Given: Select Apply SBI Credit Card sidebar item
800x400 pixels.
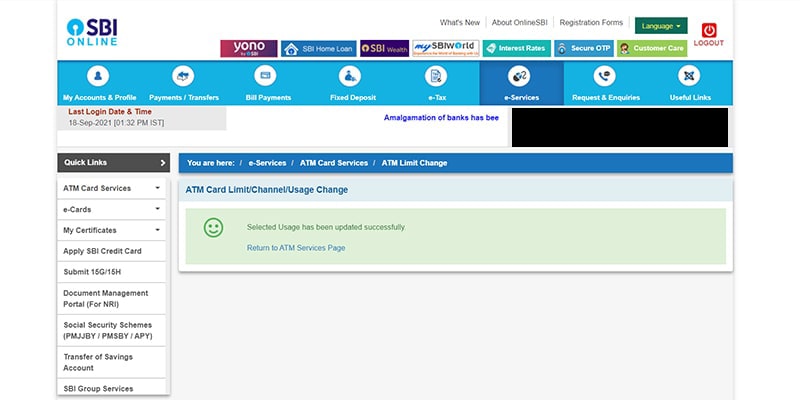Looking at the screenshot, I should (x=111, y=251).
